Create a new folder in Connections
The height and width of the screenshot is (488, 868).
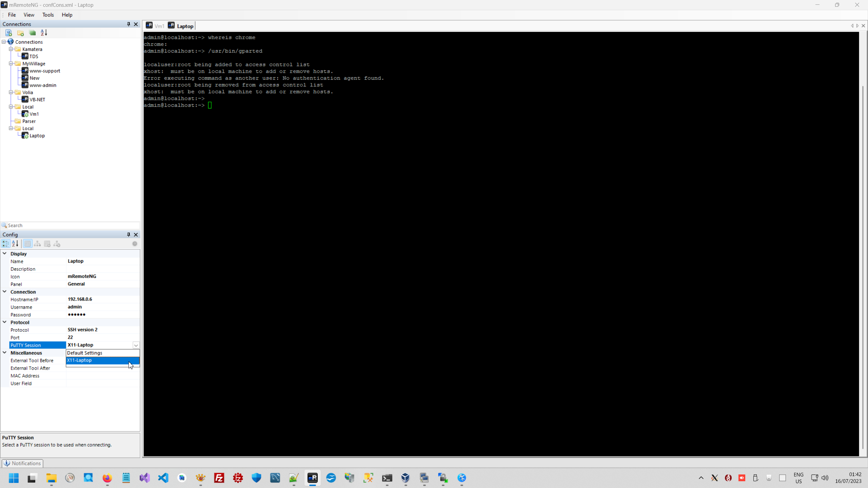(20, 33)
